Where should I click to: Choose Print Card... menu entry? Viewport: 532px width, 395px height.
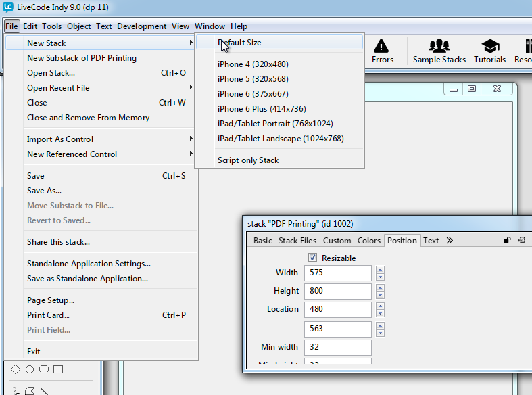pos(101,315)
